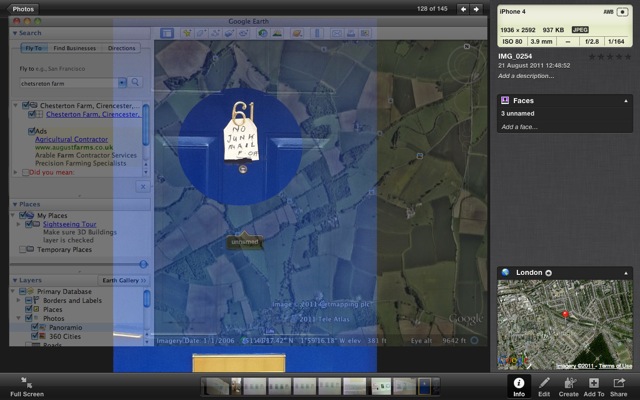Click the circle arrow after London
This screenshot has height=400, width=640.
pos(549,273)
